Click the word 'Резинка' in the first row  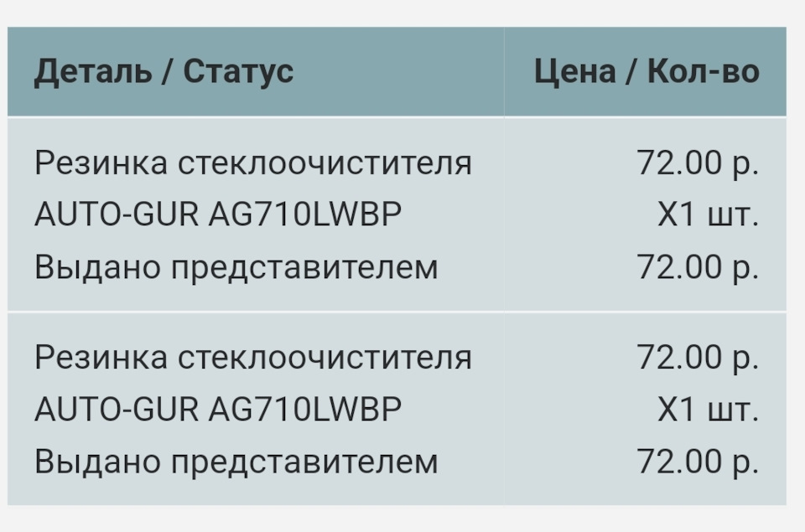(x=100, y=163)
